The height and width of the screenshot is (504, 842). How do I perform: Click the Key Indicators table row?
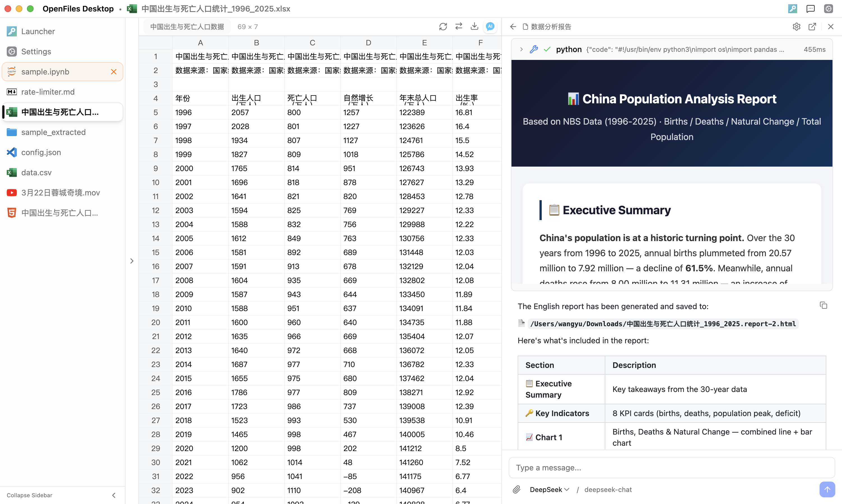click(671, 413)
